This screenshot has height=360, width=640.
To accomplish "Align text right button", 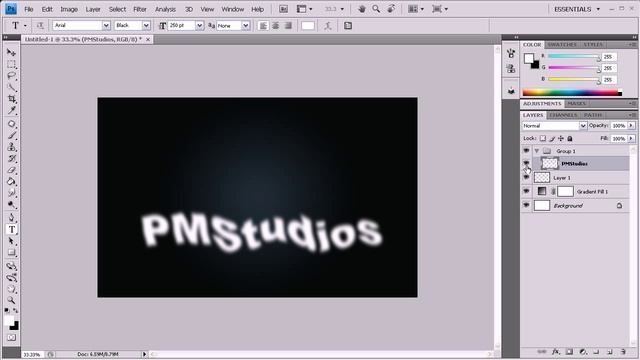I will (x=289, y=26).
